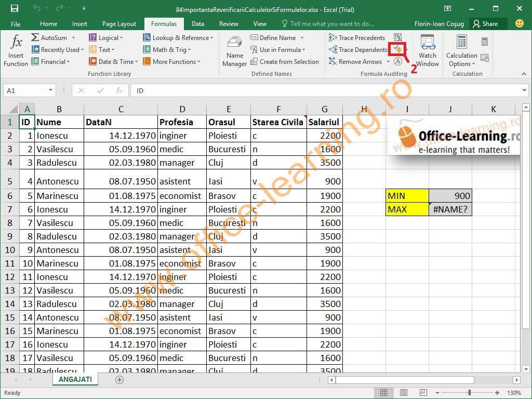
Task: Click the Trace Precedents icon
Action: click(x=333, y=37)
